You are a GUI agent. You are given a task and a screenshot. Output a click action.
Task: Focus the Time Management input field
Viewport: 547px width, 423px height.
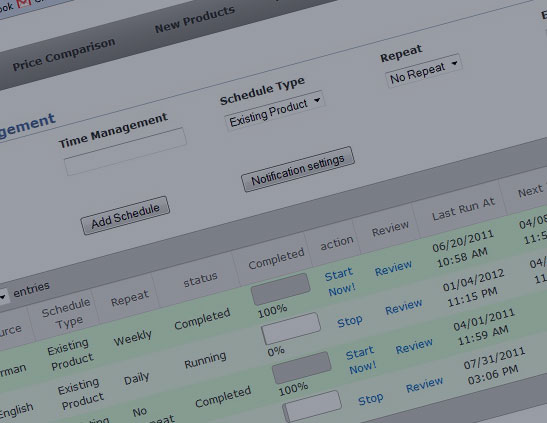click(x=125, y=151)
